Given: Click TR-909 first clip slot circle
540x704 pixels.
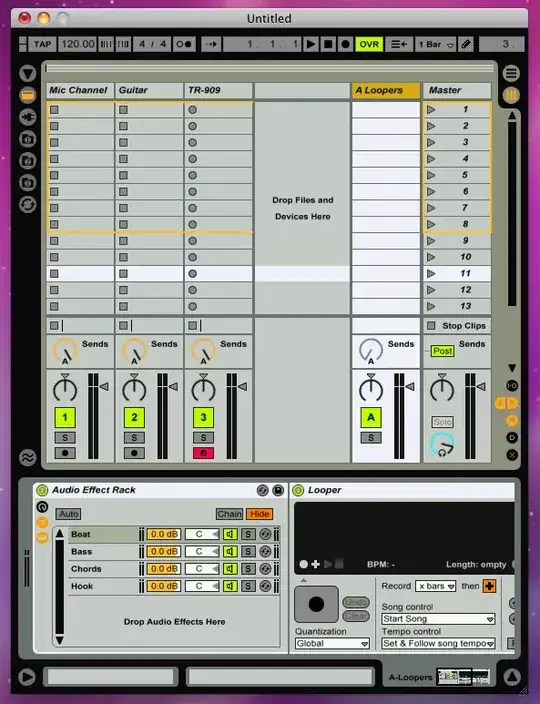Looking at the screenshot, I should click(193, 110).
